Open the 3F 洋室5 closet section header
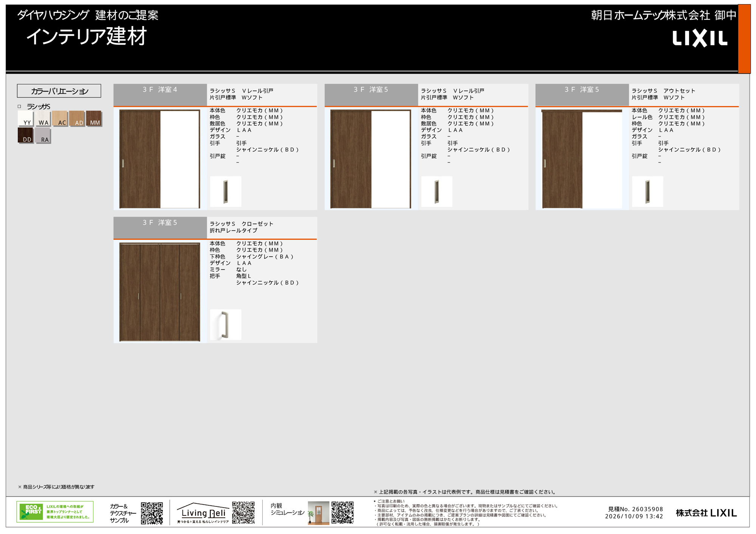 click(x=160, y=228)
